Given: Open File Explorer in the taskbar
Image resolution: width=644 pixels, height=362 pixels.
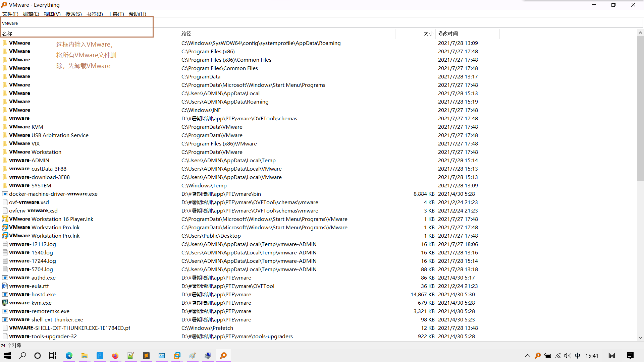Looking at the screenshot, I should pyautogui.click(x=85, y=356).
